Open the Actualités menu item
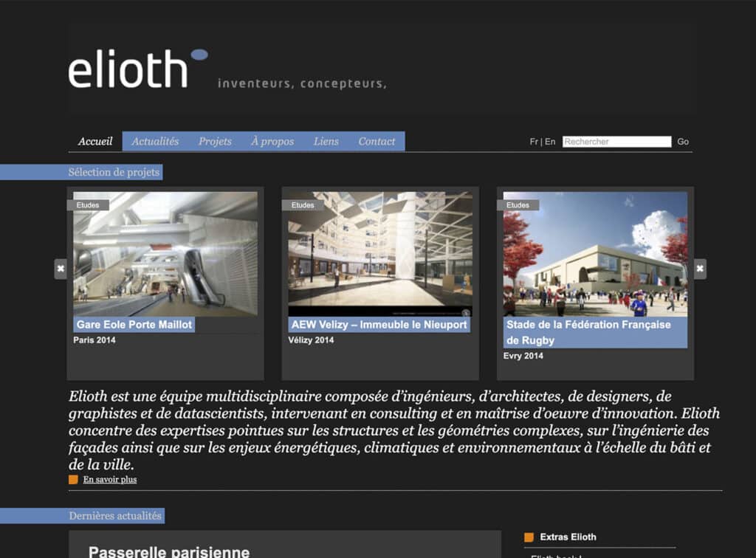This screenshot has height=558, width=756. click(x=155, y=142)
